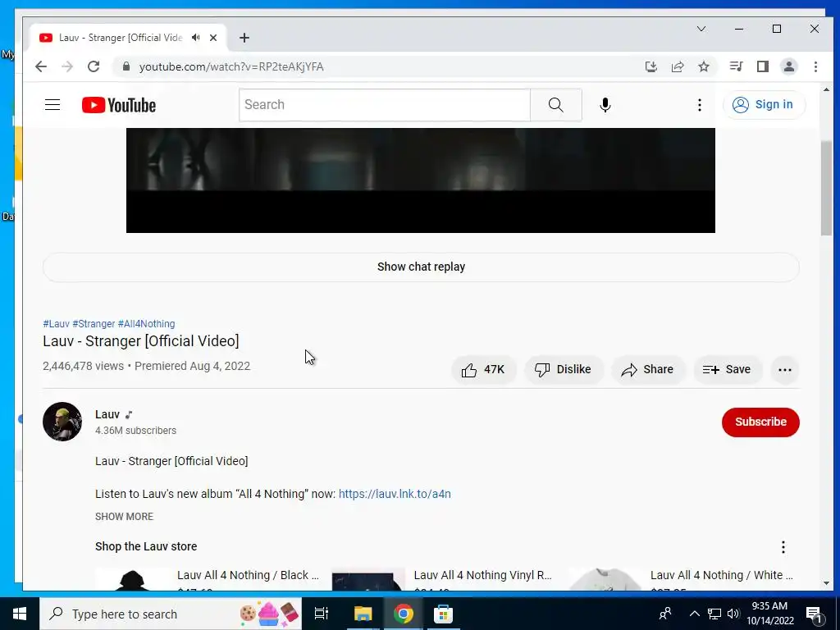This screenshot has height=630, width=840.
Task: Install app icon in address bar
Action: point(651,66)
